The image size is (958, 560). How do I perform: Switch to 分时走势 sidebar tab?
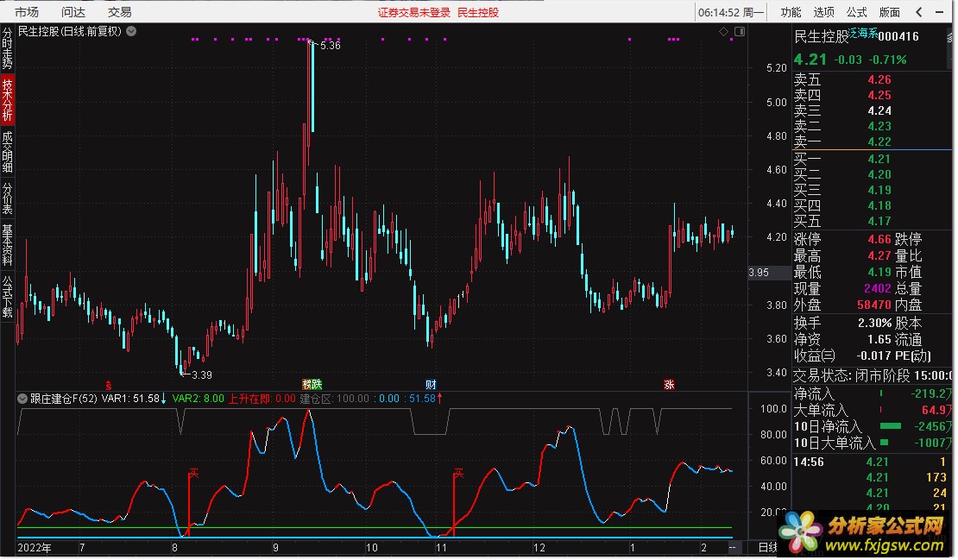(7, 48)
